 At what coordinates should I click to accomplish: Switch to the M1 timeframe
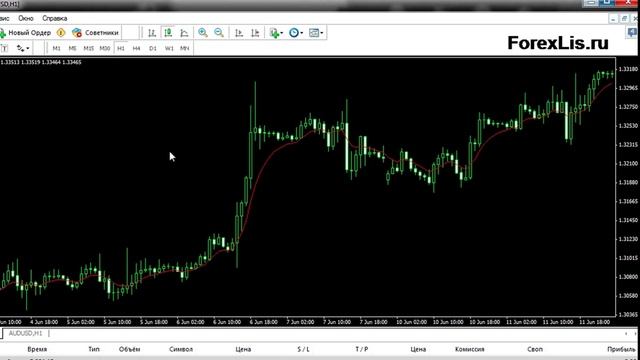click(x=56, y=48)
